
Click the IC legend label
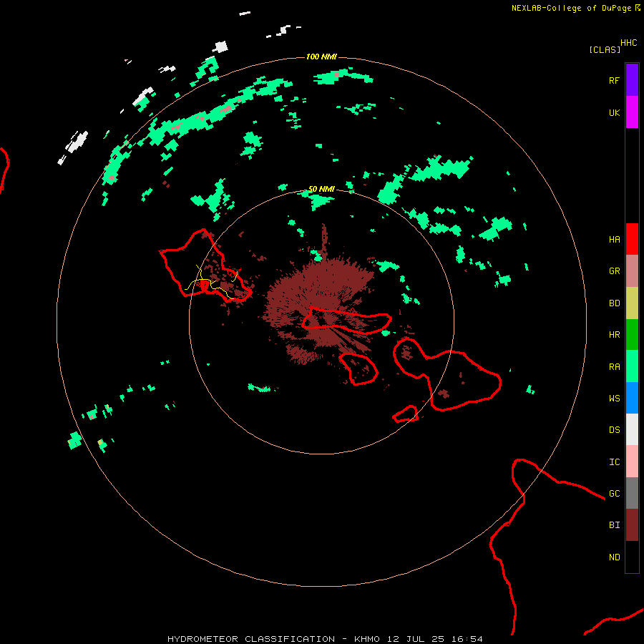pyautogui.click(x=614, y=462)
